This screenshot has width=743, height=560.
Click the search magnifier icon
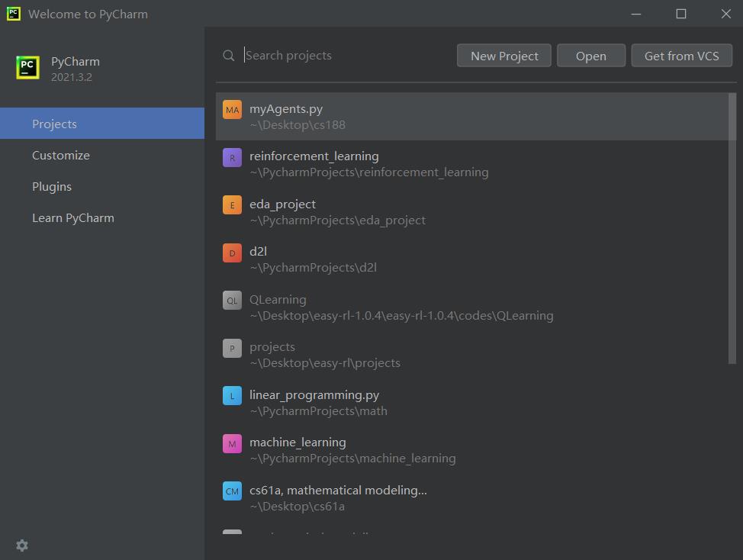click(229, 56)
